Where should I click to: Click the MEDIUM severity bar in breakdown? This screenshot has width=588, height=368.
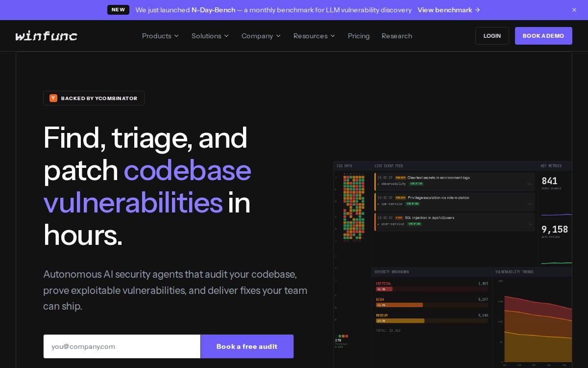point(432,321)
